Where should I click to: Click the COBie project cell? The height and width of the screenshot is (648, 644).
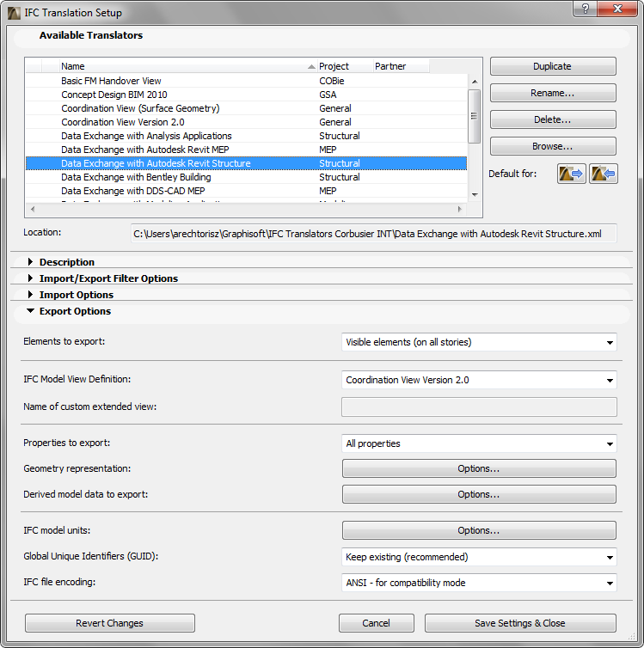[x=332, y=81]
